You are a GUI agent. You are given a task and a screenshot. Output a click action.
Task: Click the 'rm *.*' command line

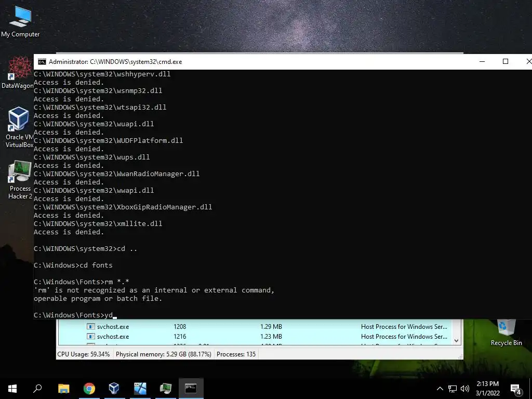[82, 282]
